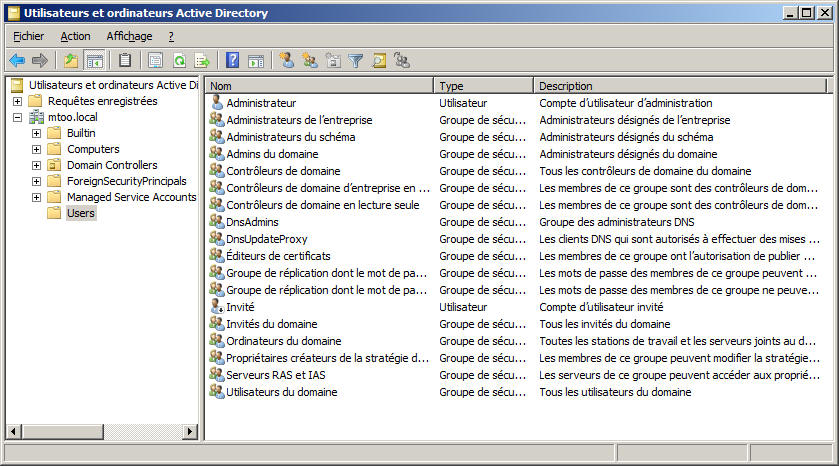The height and width of the screenshot is (466, 839).
Task: Toggle the console tree pane icon
Action: point(95,61)
